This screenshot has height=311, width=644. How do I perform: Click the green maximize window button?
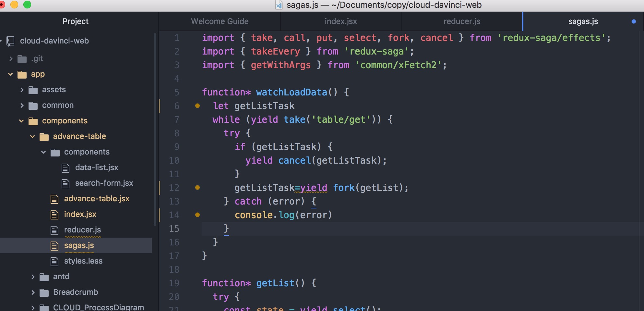pyautogui.click(x=27, y=5)
